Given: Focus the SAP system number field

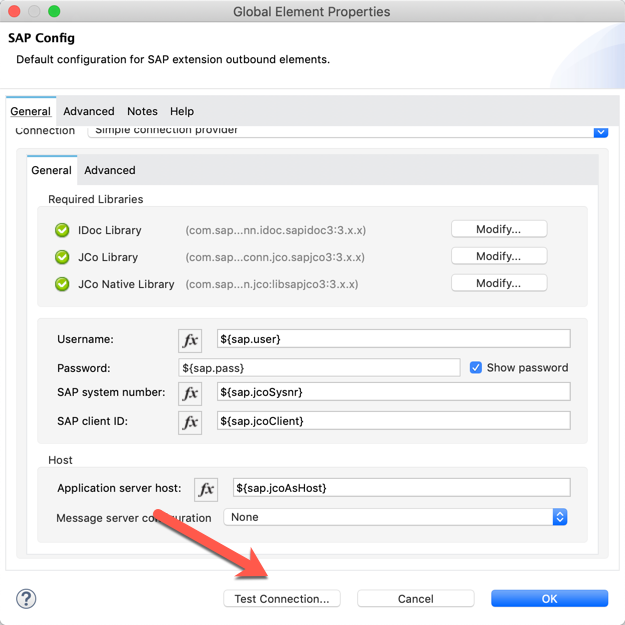Looking at the screenshot, I should tap(393, 392).
